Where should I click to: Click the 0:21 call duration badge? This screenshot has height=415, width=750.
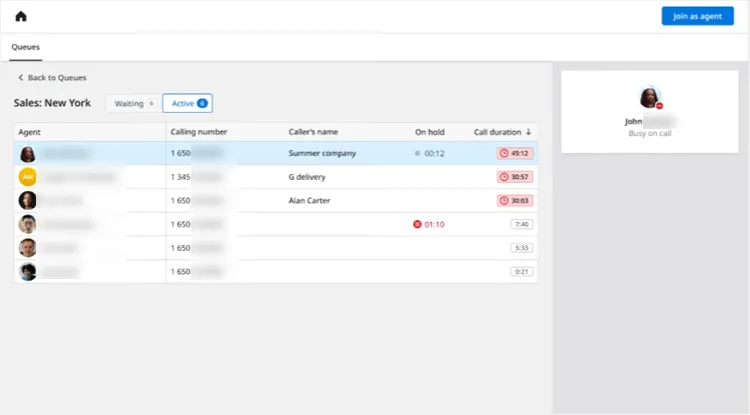point(521,272)
